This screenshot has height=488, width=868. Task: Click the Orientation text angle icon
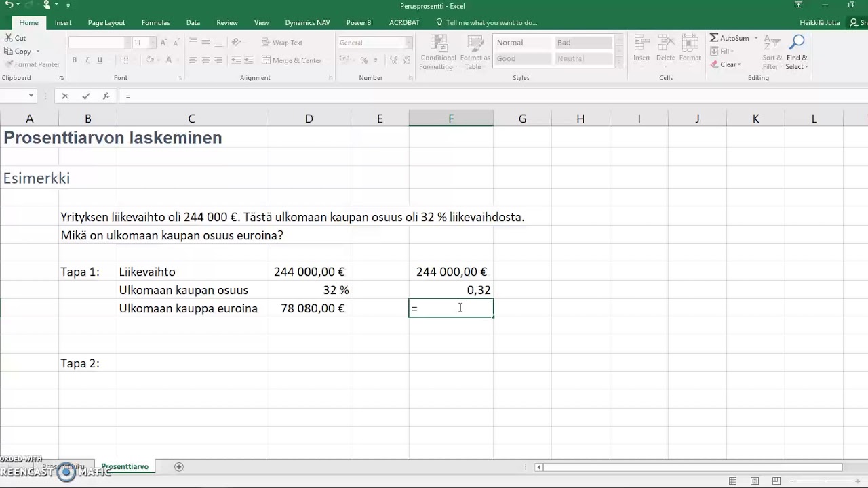(x=236, y=43)
